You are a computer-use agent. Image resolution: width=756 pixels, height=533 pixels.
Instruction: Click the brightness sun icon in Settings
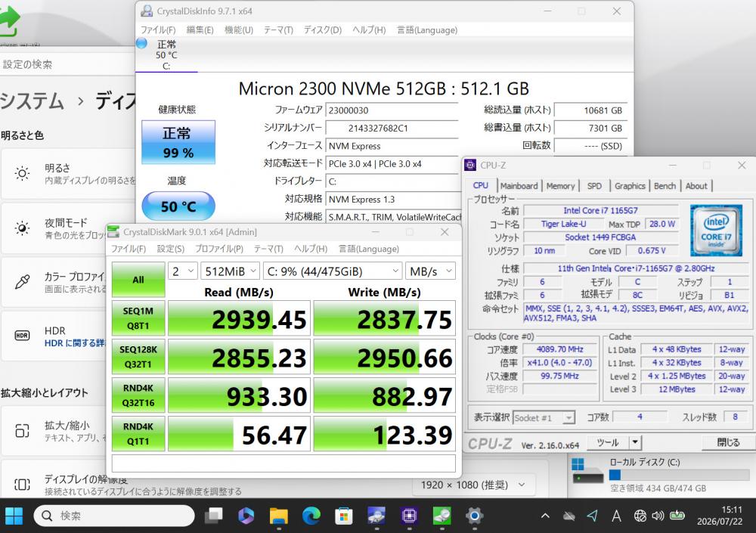(x=22, y=173)
